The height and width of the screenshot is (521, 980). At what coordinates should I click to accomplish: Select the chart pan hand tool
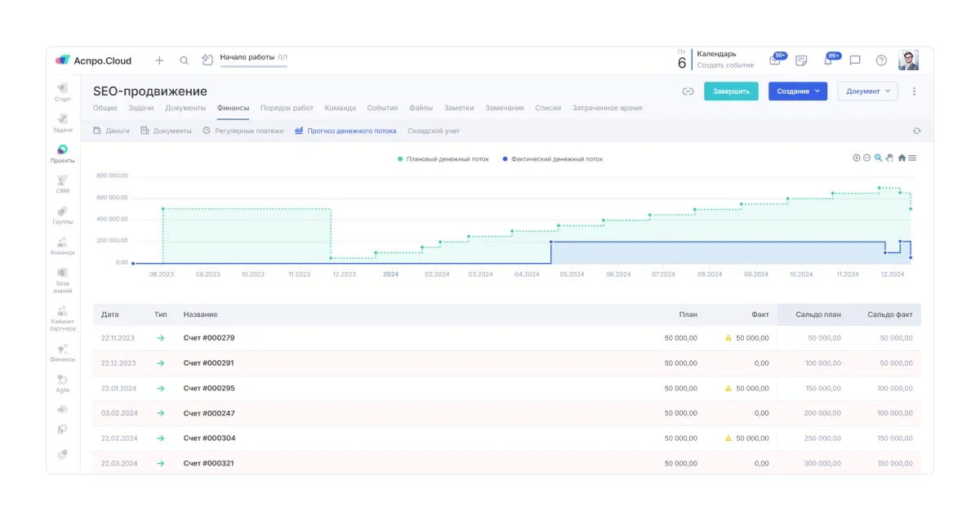[889, 158]
